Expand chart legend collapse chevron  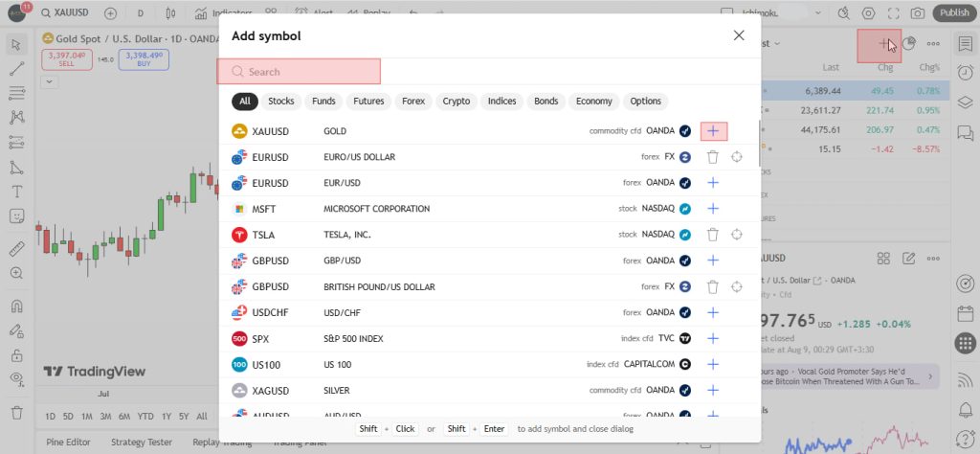(x=50, y=81)
